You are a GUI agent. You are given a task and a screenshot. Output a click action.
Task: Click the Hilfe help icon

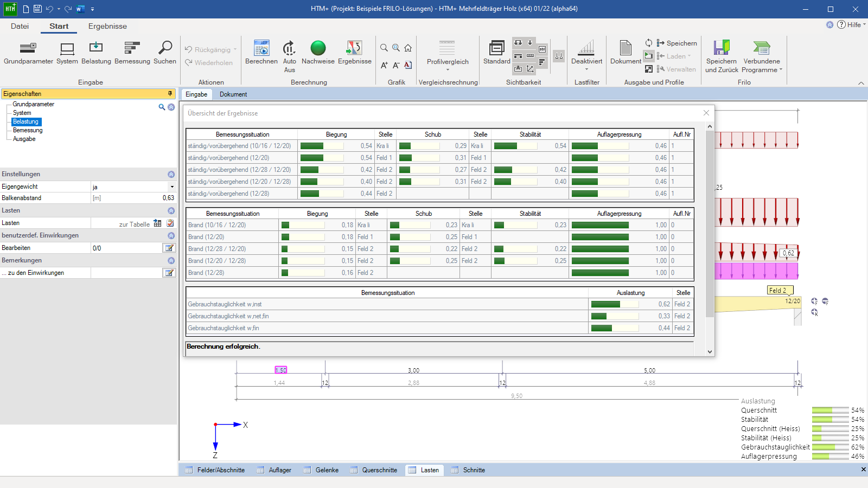click(x=841, y=24)
